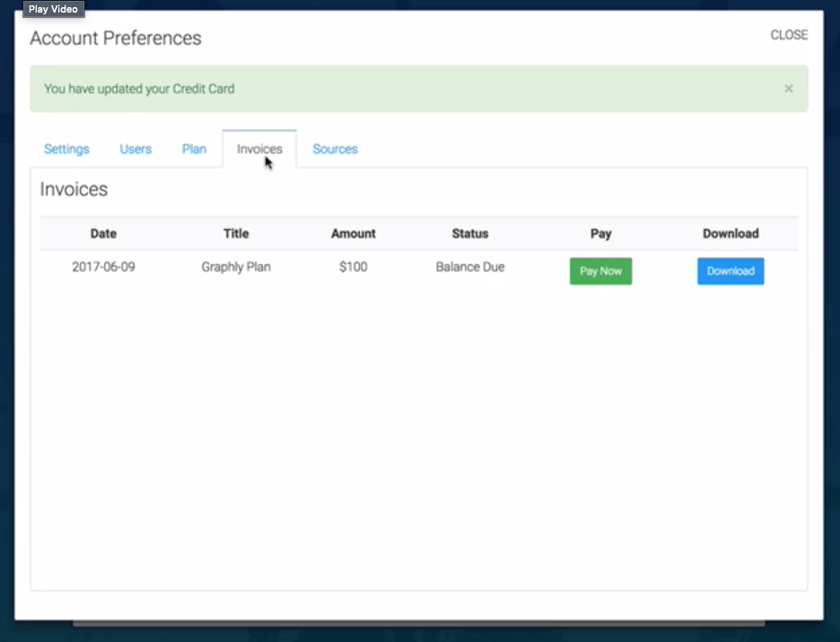
Task: Click the Title column header
Action: point(236,233)
